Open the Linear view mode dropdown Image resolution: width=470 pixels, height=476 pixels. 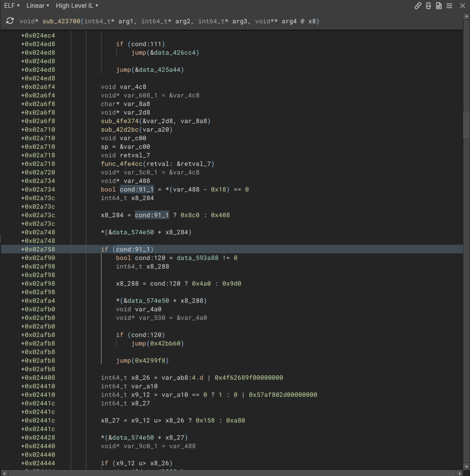click(x=38, y=6)
